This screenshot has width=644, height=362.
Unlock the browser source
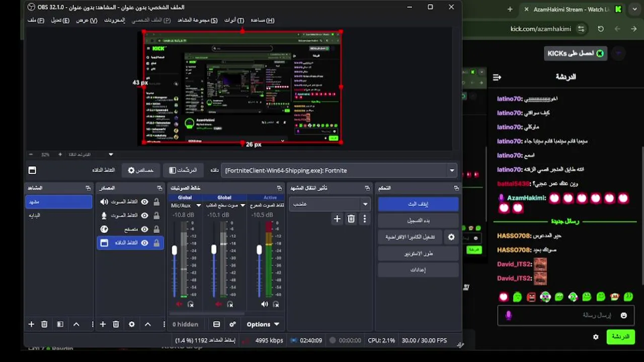tap(156, 229)
